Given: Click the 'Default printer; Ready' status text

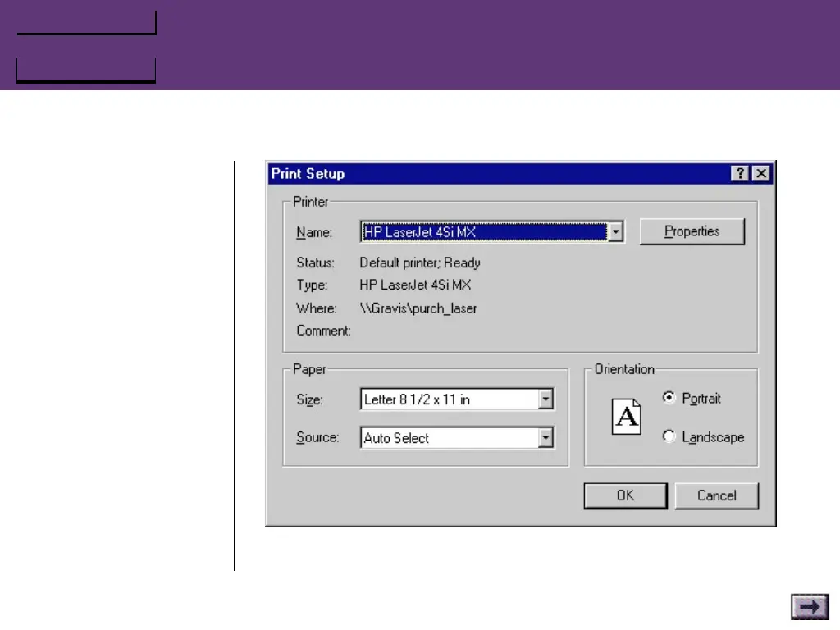Looking at the screenshot, I should click(x=420, y=262).
